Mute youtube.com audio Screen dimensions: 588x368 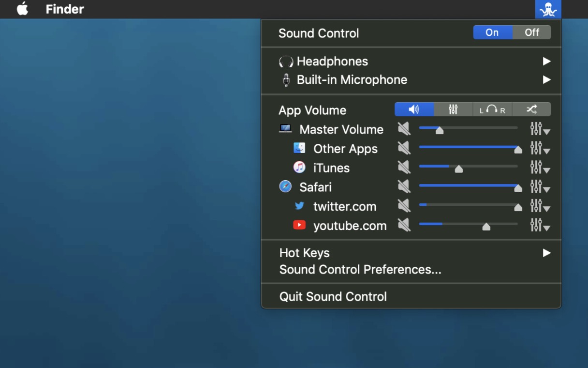pos(404,225)
